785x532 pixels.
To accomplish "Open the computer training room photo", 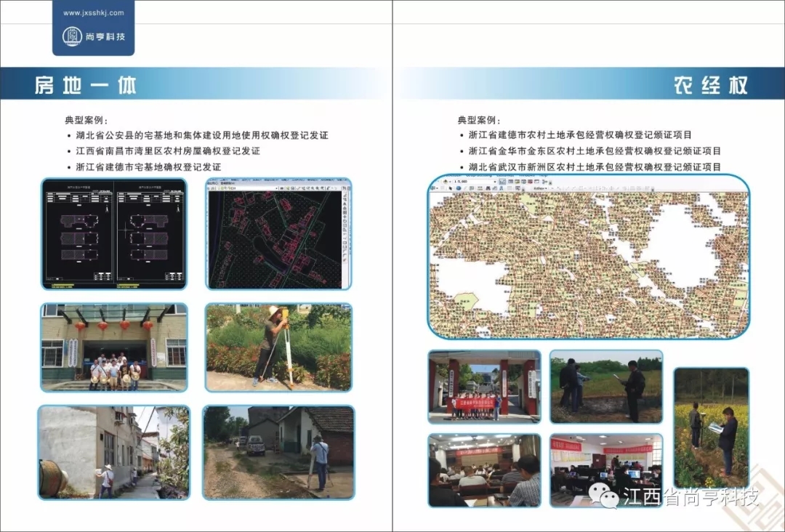I will (606, 469).
